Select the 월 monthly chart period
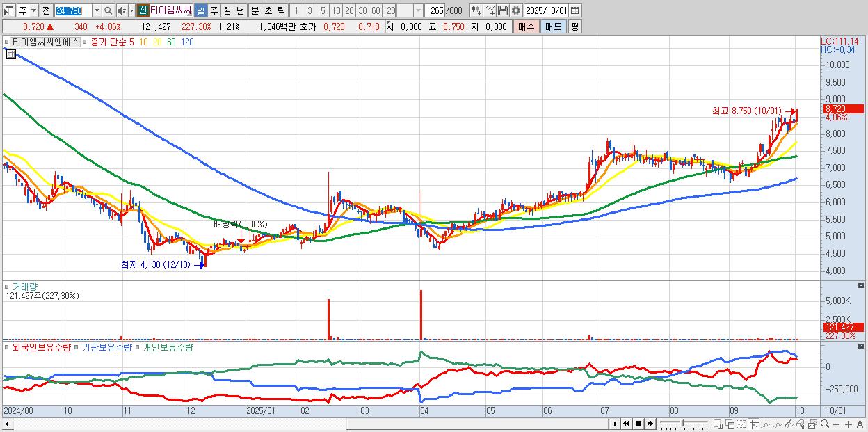The width and height of the screenshot is (868, 432). pyautogui.click(x=227, y=10)
